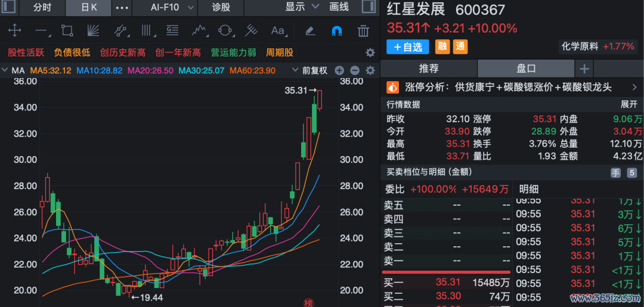Click the 通 connect badge
Image resolution: width=644 pixels, height=307 pixels.
(x=460, y=46)
